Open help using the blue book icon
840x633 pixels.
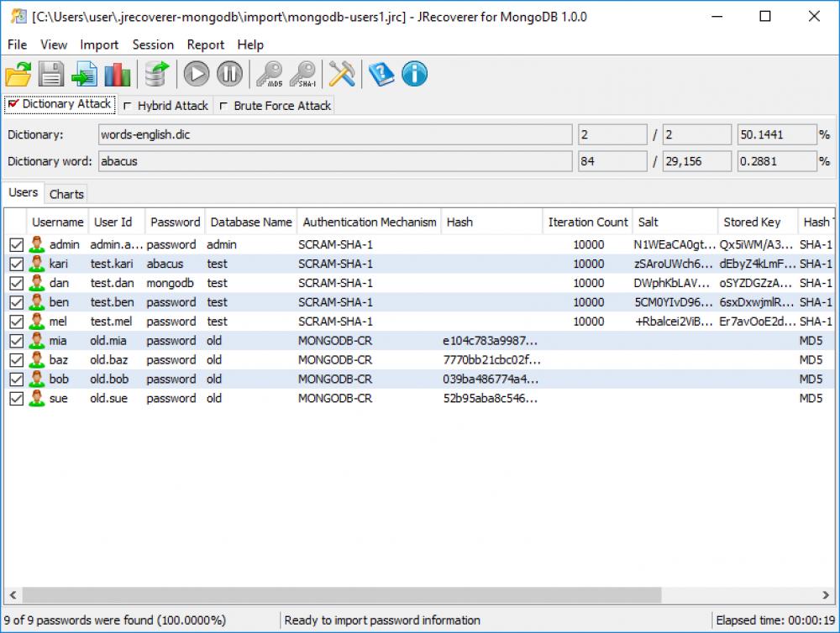click(x=380, y=74)
